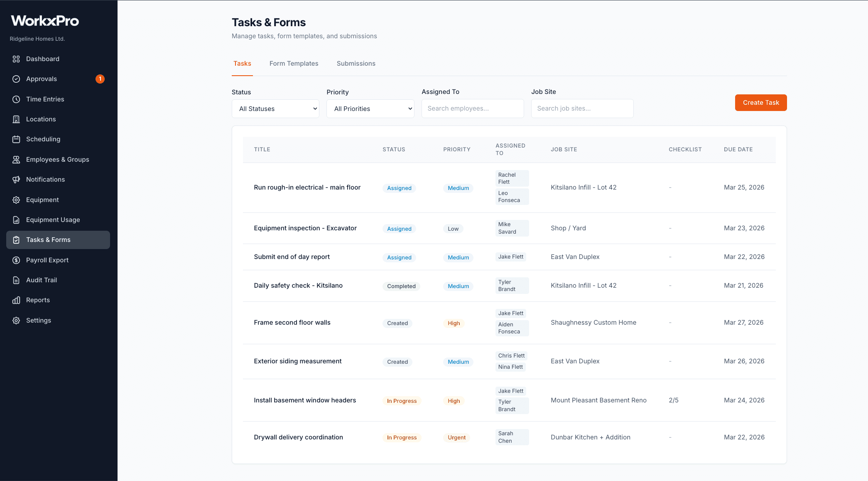868x481 pixels.
Task: Open the Dashboard from the sidebar
Action: 43,59
